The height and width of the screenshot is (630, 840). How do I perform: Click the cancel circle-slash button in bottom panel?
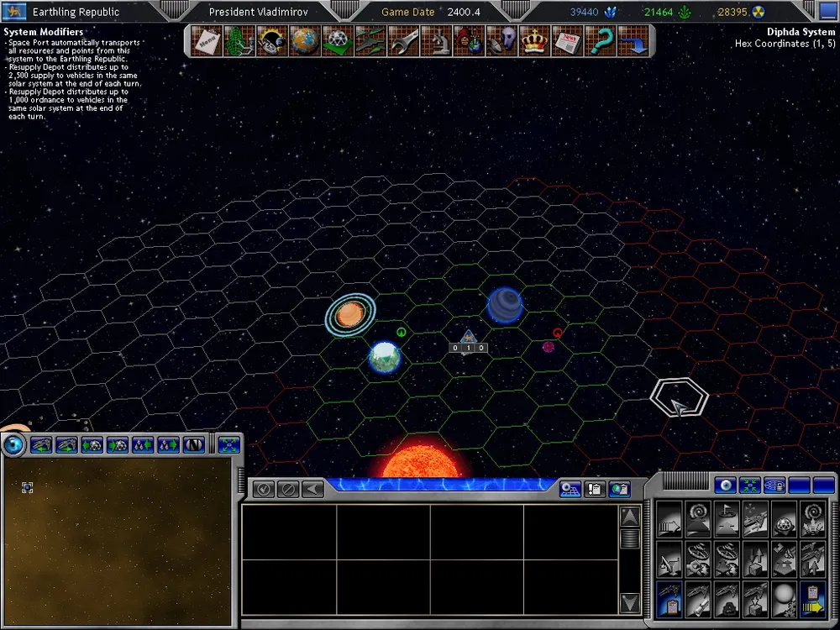pos(287,489)
